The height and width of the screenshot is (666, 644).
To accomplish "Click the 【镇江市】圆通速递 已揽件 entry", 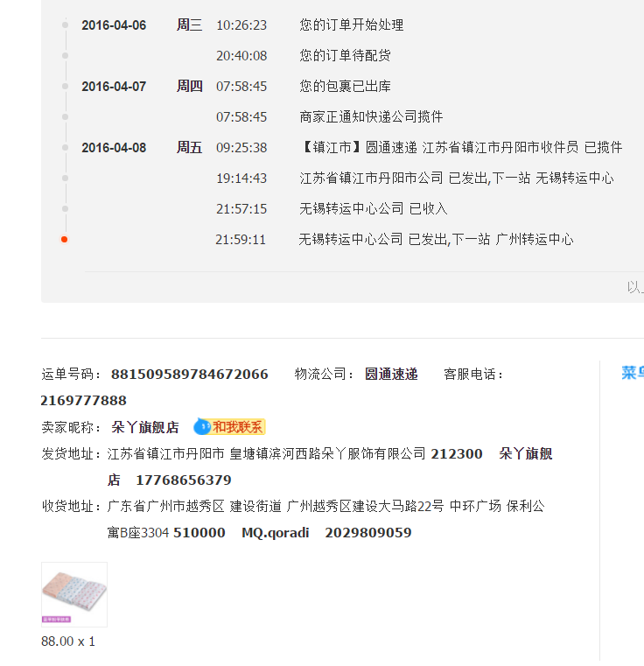I will (460, 148).
